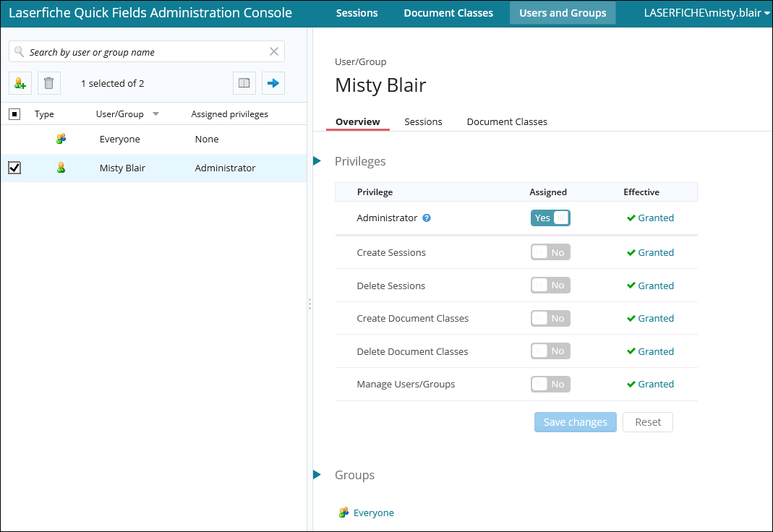Open the LASERFICHE\misty.blair account dropdown

coord(706,13)
